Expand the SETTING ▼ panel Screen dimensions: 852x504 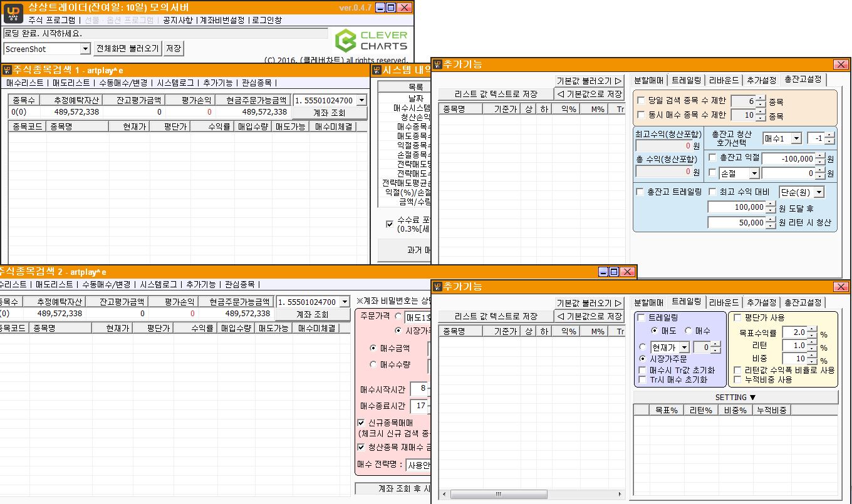(x=735, y=397)
